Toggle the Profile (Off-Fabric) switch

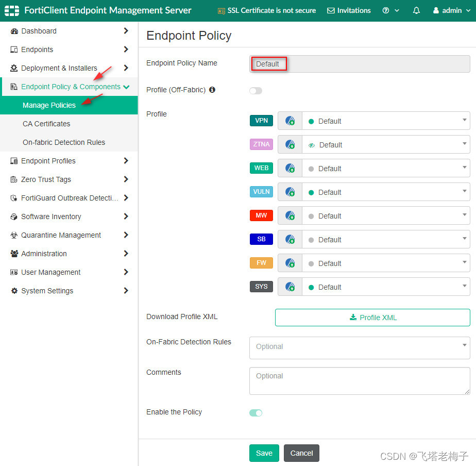256,91
